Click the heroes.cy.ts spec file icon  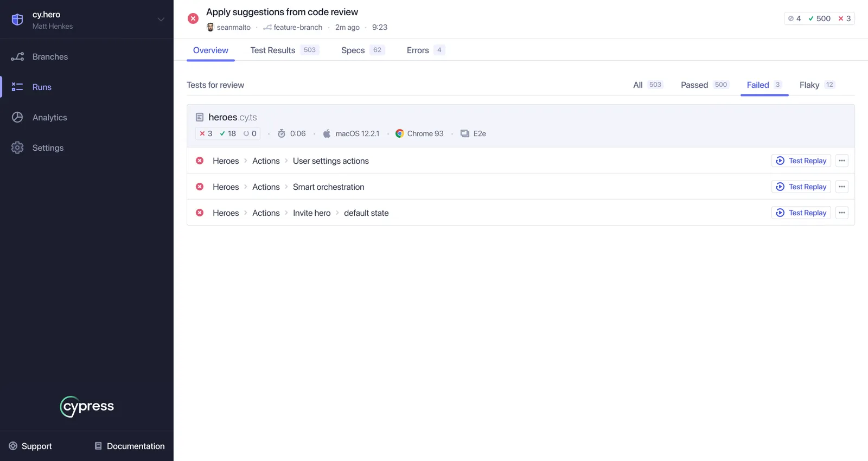click(x=200, y=117)
